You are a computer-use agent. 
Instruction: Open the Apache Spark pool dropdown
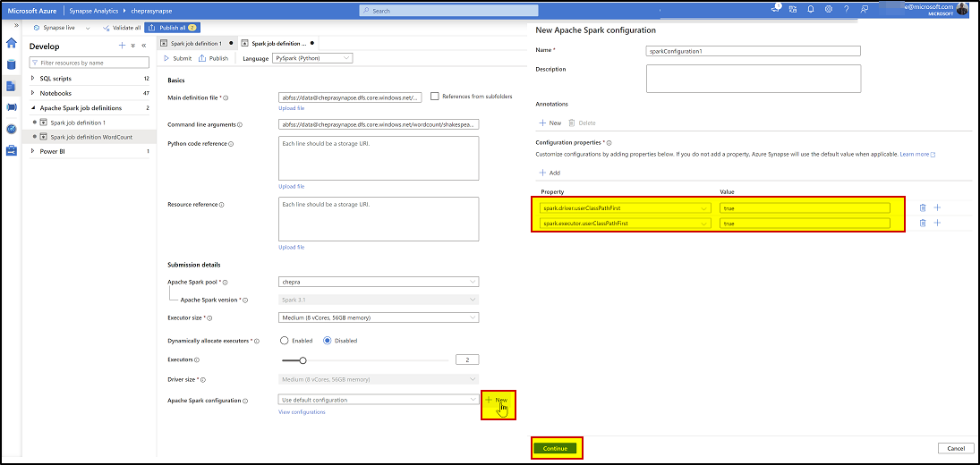click(x=379, y=282)
